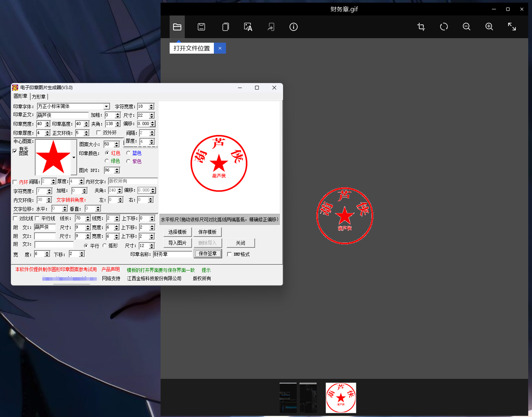Click the 导入图片 button

click(178, 243)
